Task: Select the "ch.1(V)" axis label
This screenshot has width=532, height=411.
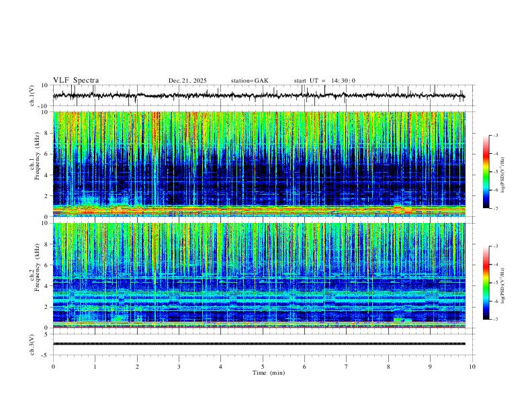Action: click(32, 95)
